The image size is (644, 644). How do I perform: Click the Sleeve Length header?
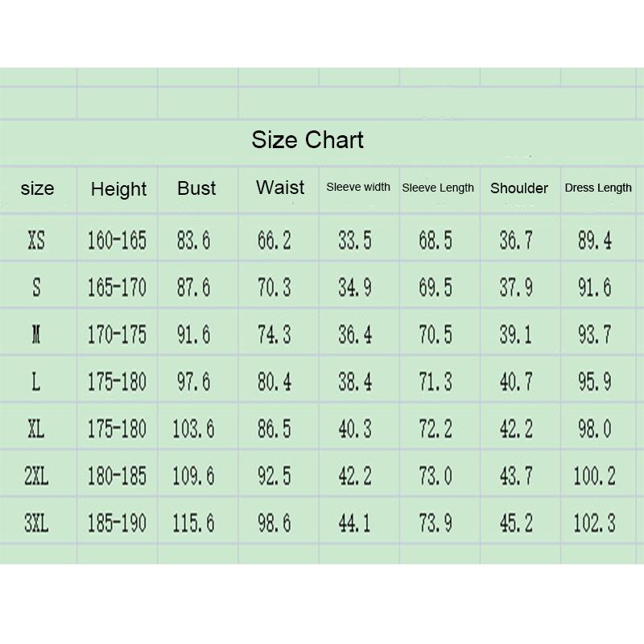click(x=438, y=188)
